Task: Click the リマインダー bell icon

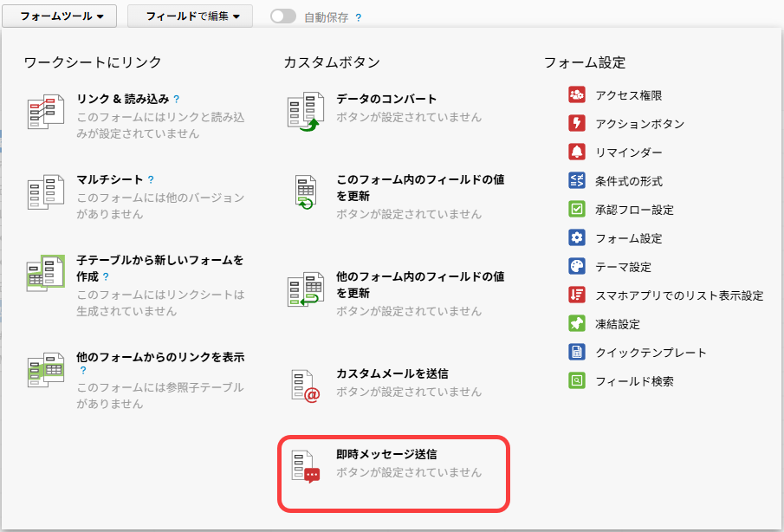Action: (x=576, y=152)
